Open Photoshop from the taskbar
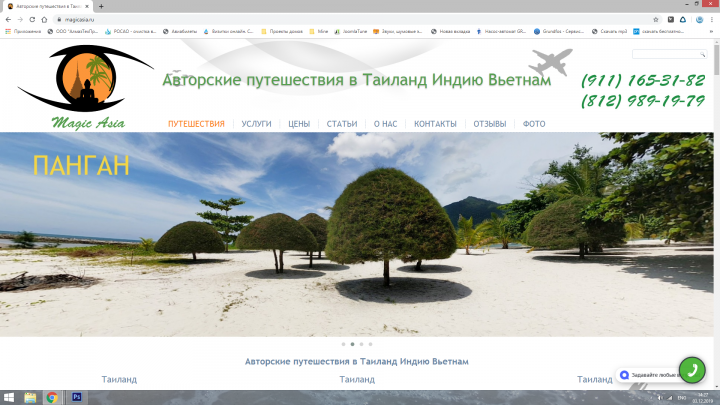The image size is (720, 405). 77,398
